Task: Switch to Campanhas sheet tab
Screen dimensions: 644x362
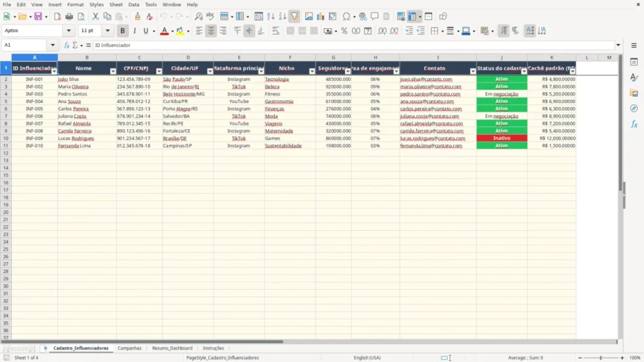Action: click(x=130, y=348)
